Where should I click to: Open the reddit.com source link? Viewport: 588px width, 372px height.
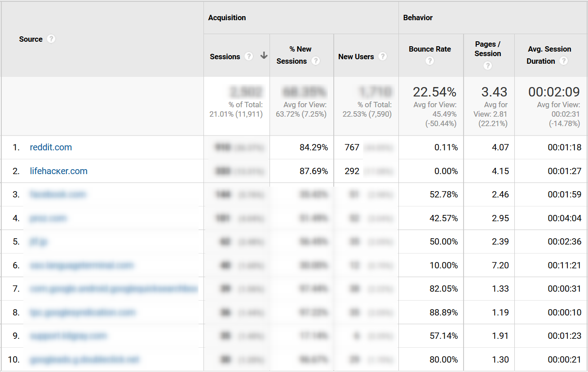pos(51,147)
